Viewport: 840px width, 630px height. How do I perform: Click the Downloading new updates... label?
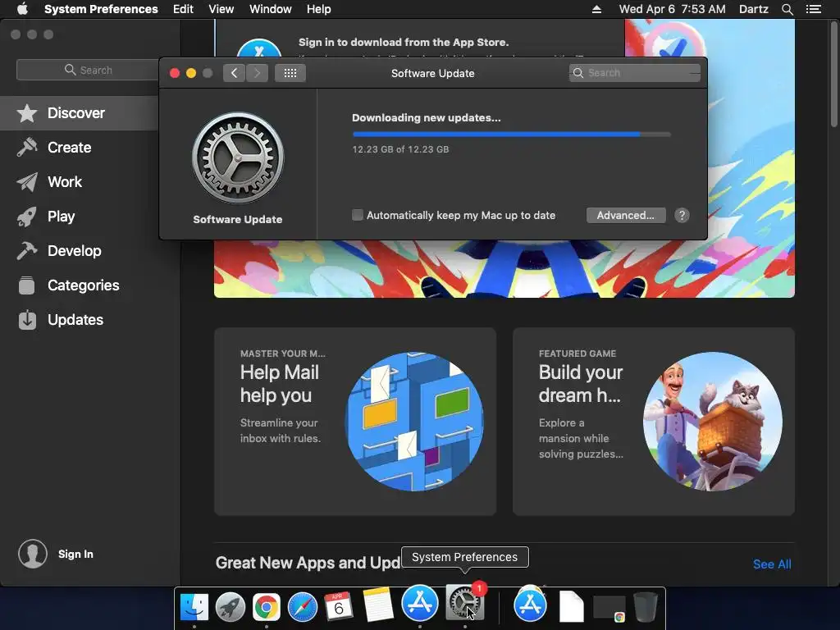tap(427, 118)
